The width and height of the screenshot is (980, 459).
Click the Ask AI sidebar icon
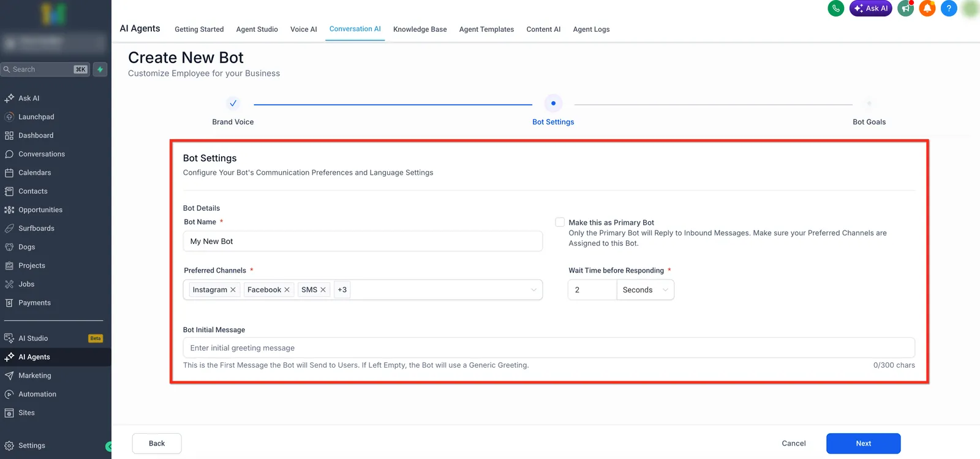pyautogui.click(x=9, y=98)
